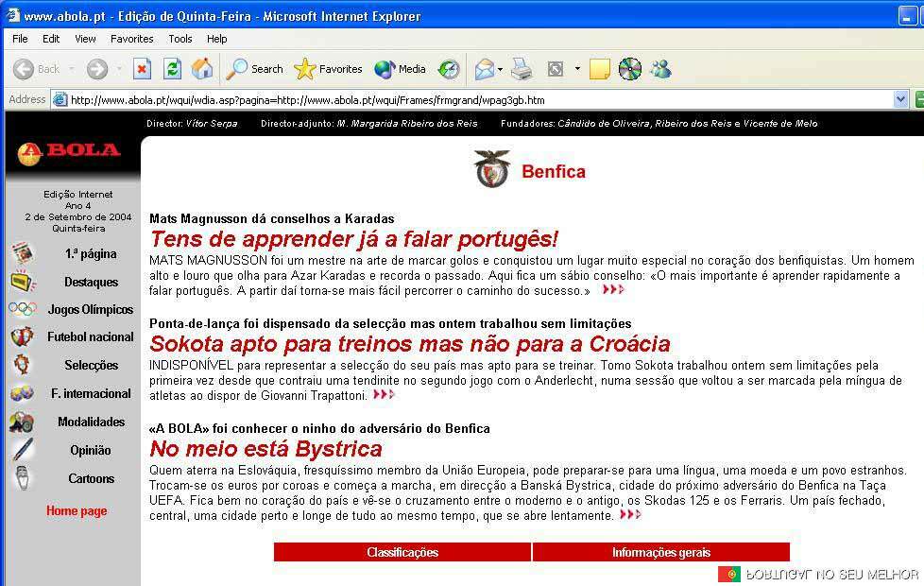Open the Favorites star toolbar button

(328, 69)
